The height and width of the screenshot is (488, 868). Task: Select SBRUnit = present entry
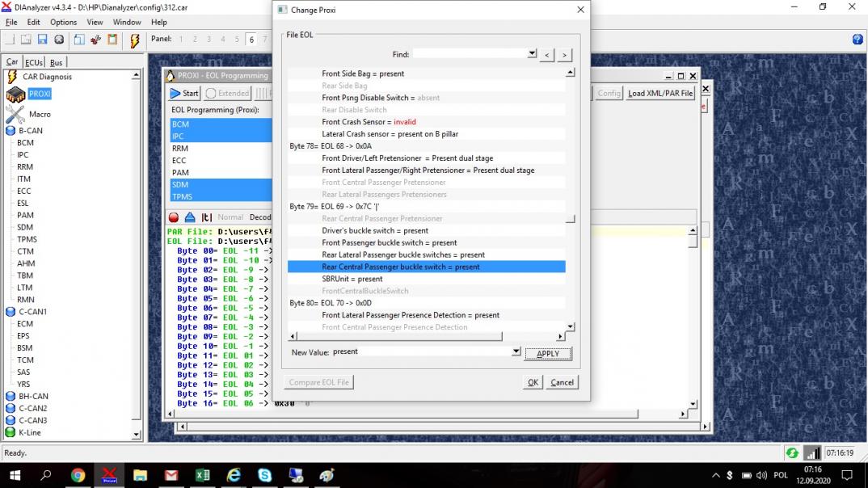point(352,279)
